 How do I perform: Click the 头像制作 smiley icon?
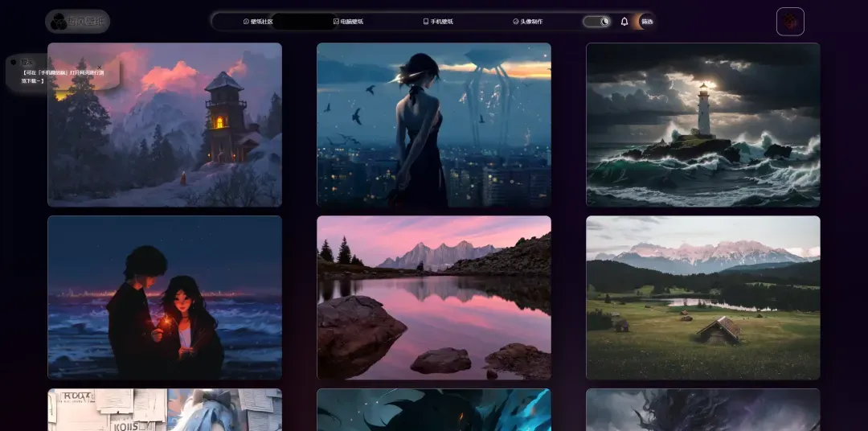tap(515, 22)
